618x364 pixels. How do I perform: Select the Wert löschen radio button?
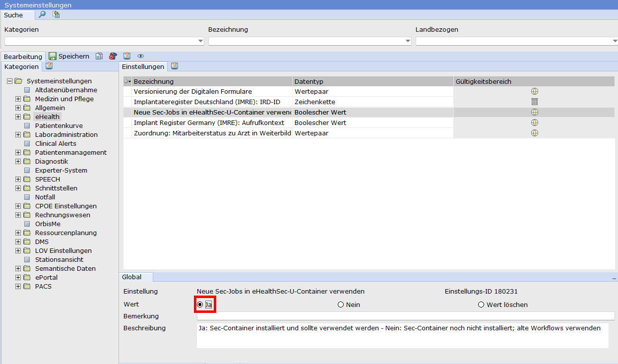481,304
